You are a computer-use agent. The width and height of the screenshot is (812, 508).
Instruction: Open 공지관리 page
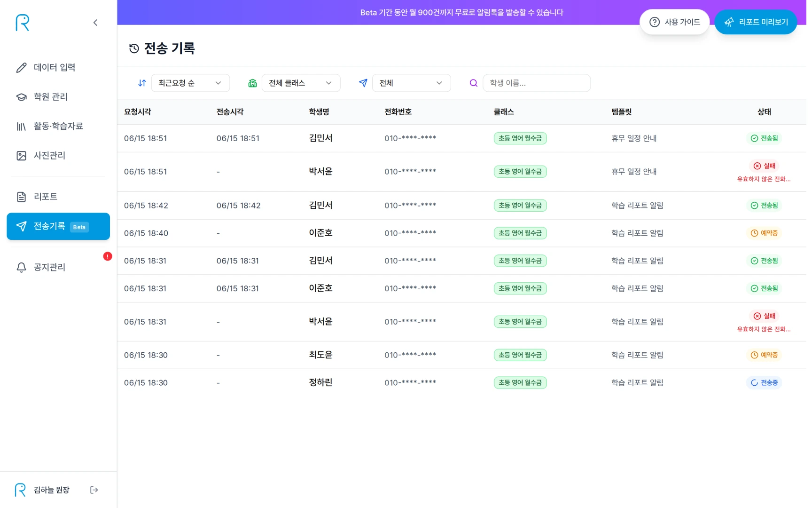[58, 267]
